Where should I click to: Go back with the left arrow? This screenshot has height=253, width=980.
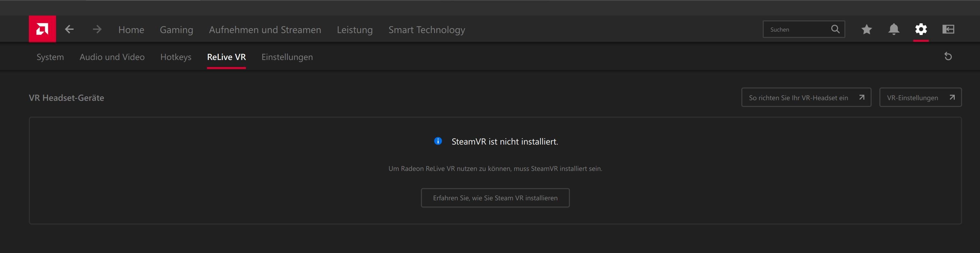click(69, 29)
